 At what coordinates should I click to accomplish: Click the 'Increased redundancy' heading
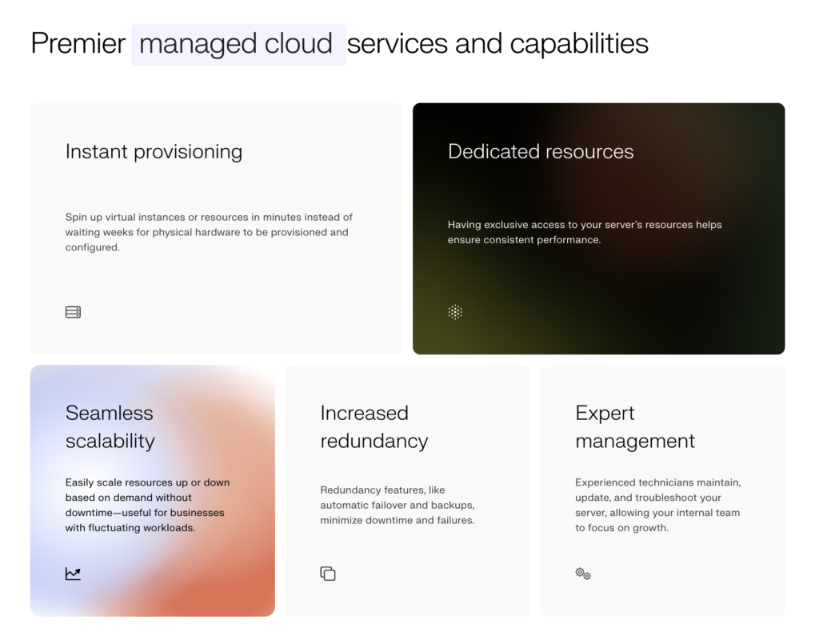point(365,426)
